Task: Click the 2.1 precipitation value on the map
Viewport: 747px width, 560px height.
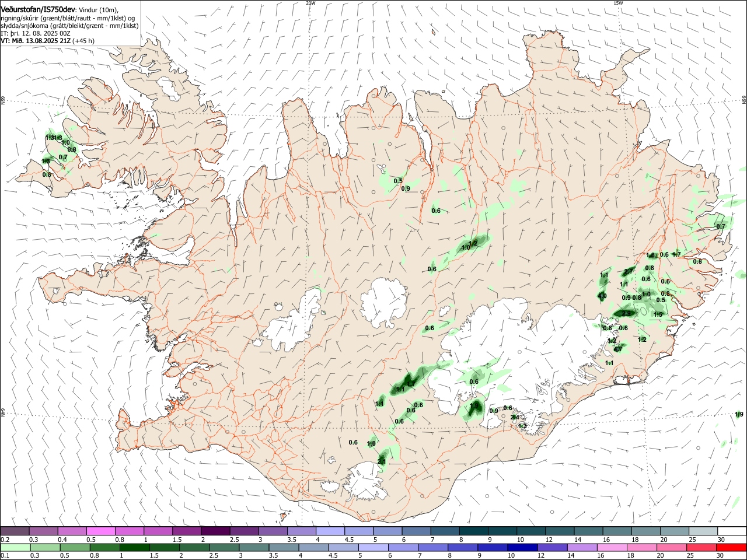Action: (382, 461)
